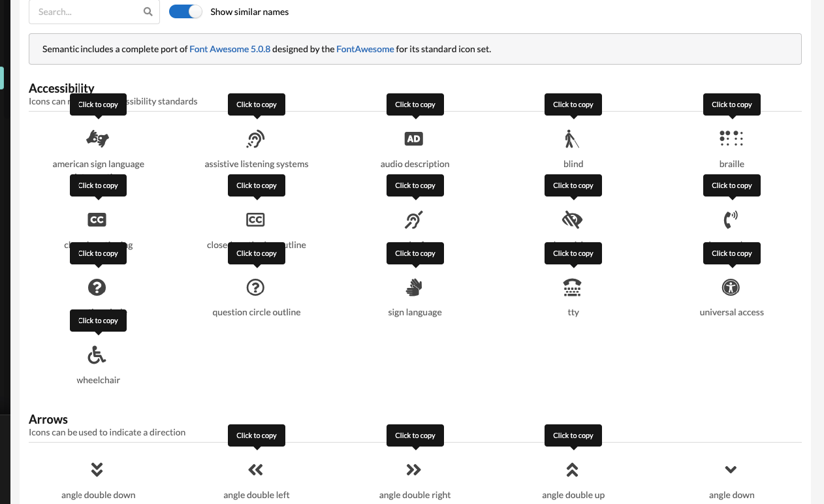Screen dimensions: 824x504
Task: Click the magnifying glass search icon
Action: tap(148, 11)
